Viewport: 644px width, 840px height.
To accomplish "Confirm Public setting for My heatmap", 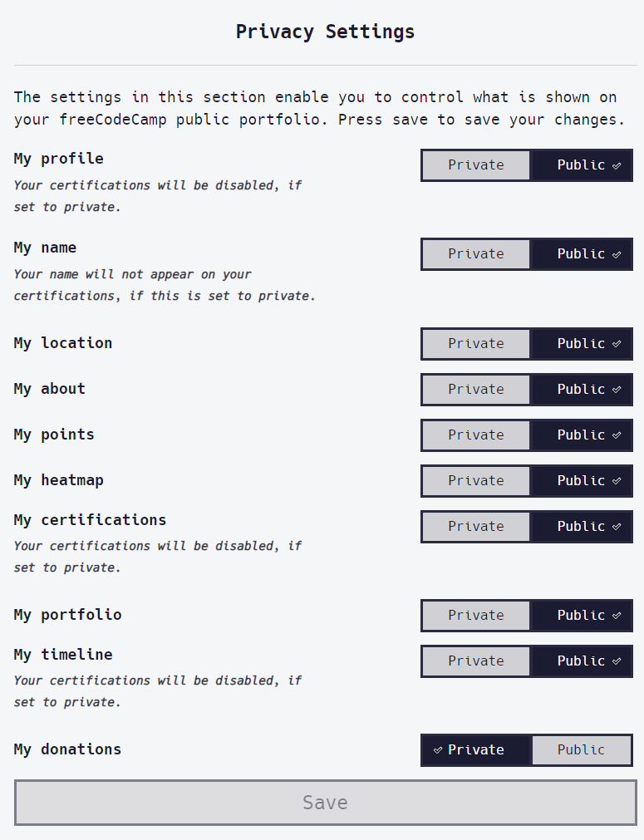I will [582, 480].
